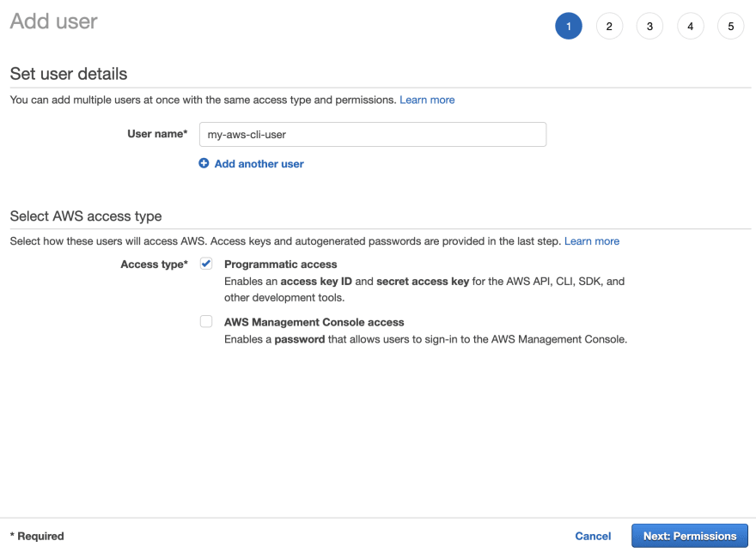Jump to step 2 indicator
The width and height of the screenshot is (756, 553).
609,26
